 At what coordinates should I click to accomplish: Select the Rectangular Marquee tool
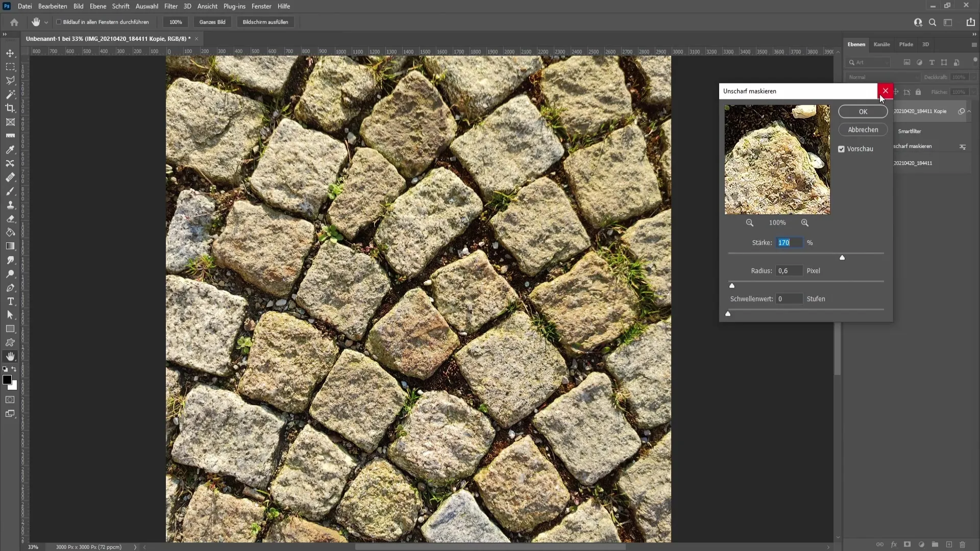10,67
